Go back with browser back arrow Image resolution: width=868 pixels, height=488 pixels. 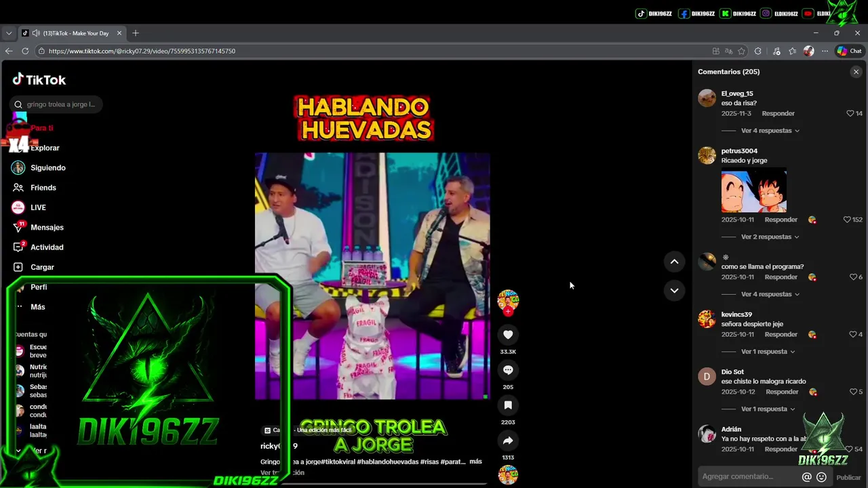pos(9,51)
